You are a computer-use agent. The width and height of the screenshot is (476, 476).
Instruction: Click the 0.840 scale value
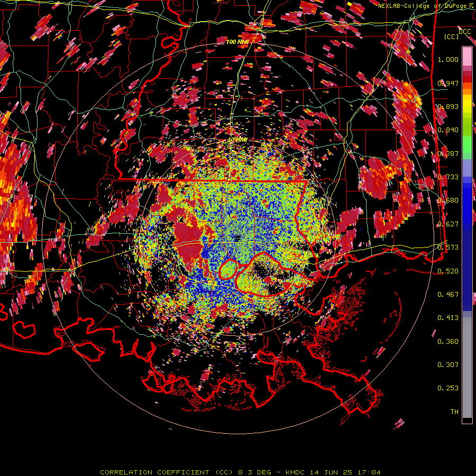448,130
